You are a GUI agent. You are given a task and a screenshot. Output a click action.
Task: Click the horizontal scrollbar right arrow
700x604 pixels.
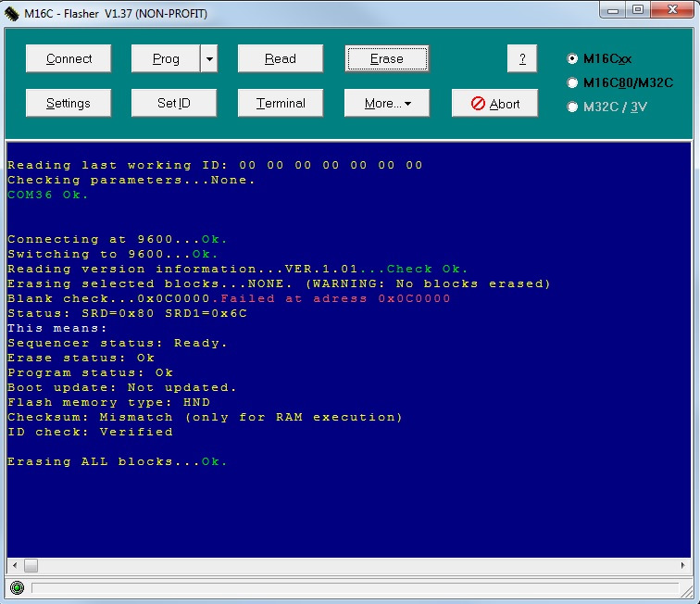pos(683,565)
